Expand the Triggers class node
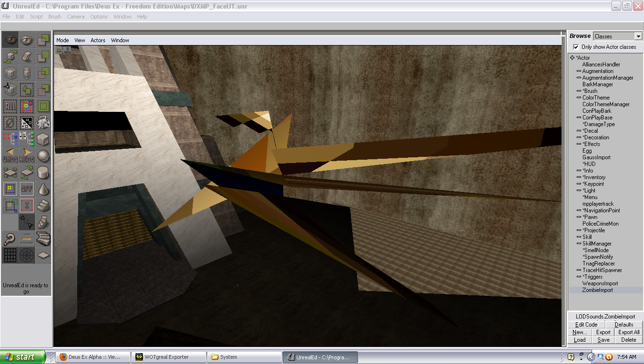The width and height of the screenshot is (644, 364). 579,277
